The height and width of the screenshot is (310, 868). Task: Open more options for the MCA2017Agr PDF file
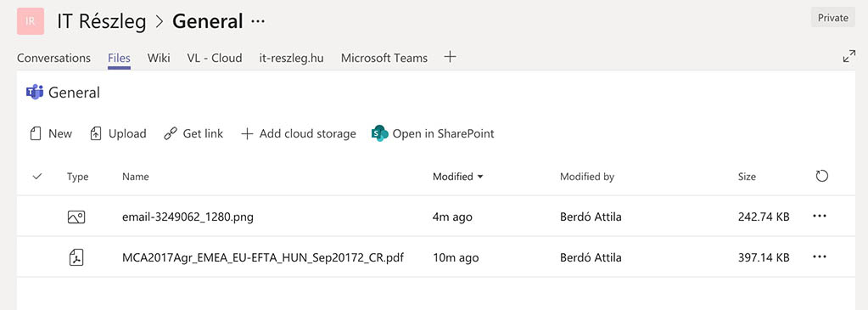pos(820,256)
